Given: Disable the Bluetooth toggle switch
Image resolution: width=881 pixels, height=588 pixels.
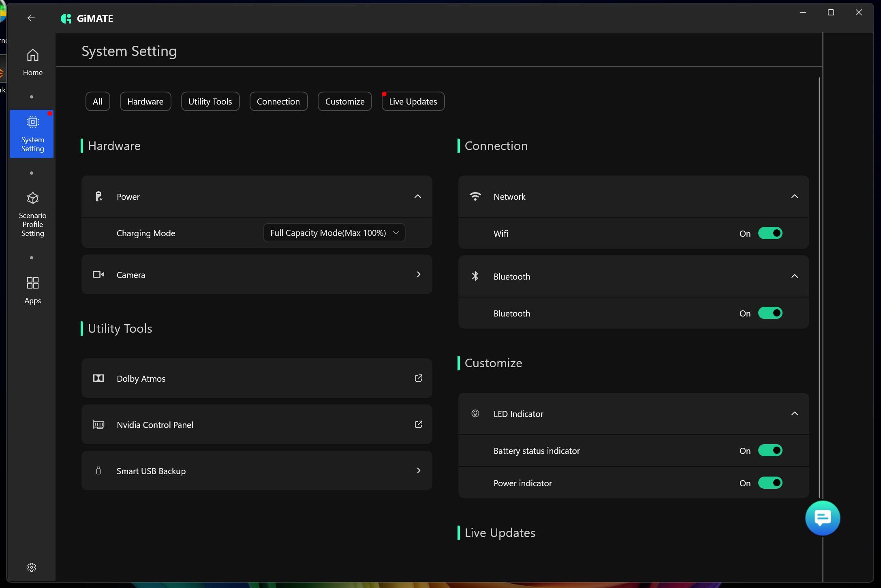Looking at the screenshot, I should pos(770,313).
